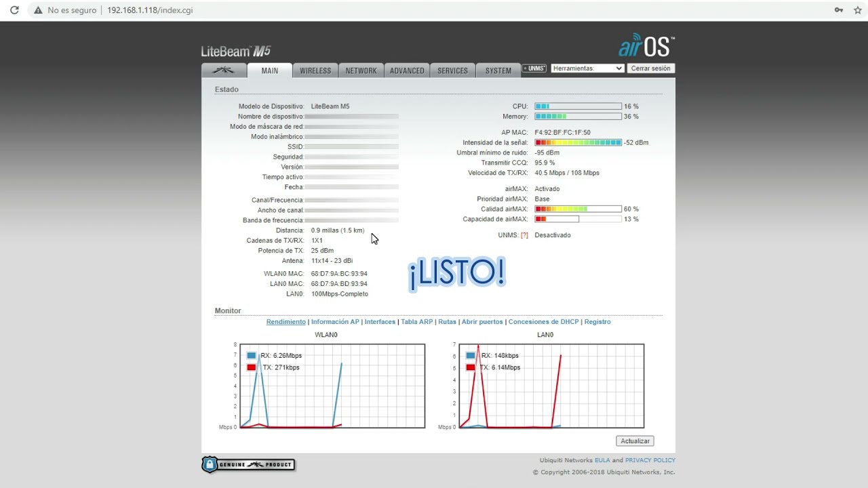Viewport: 868px width, 488px height.
Task: Select the Rendimiento monitor link
Action: tap(286, 322)
